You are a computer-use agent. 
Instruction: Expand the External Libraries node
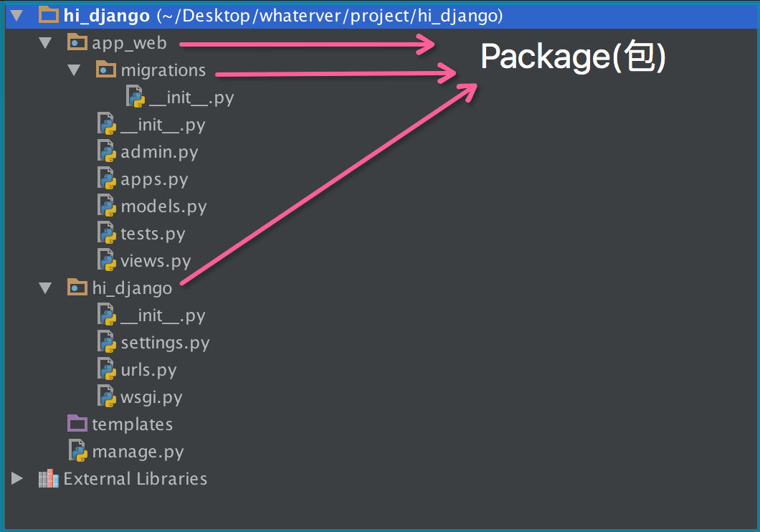point(18,479)
